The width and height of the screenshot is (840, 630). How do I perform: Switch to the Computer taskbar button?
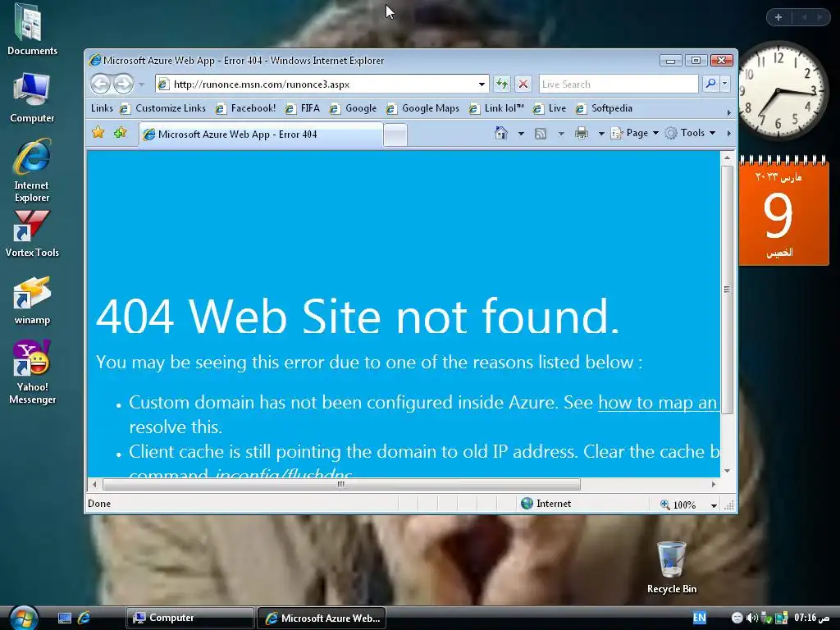(189, 618)
